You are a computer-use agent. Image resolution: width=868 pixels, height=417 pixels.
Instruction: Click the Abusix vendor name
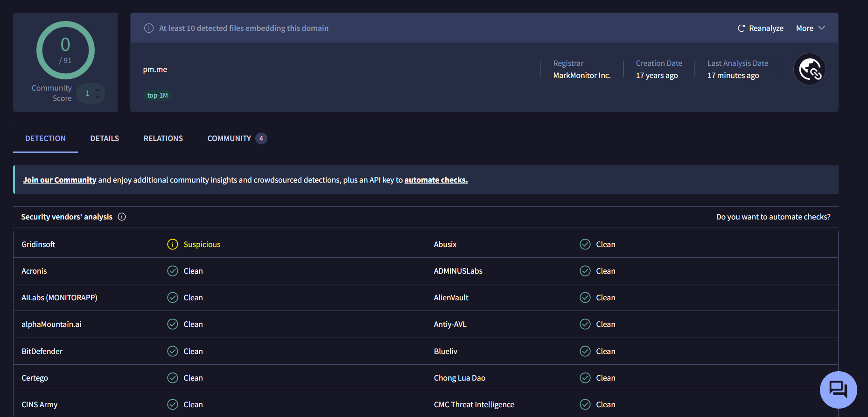[x=445, y=244]
